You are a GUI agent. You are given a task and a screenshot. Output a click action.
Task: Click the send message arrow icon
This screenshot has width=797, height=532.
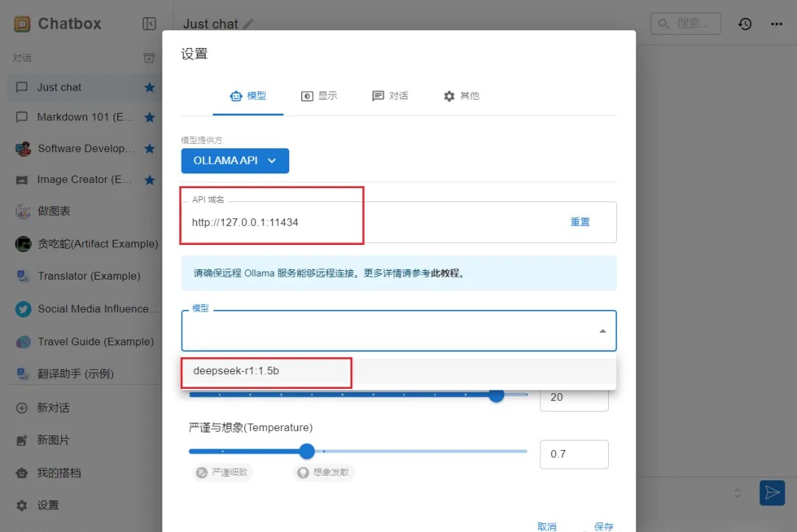[772, 493]
